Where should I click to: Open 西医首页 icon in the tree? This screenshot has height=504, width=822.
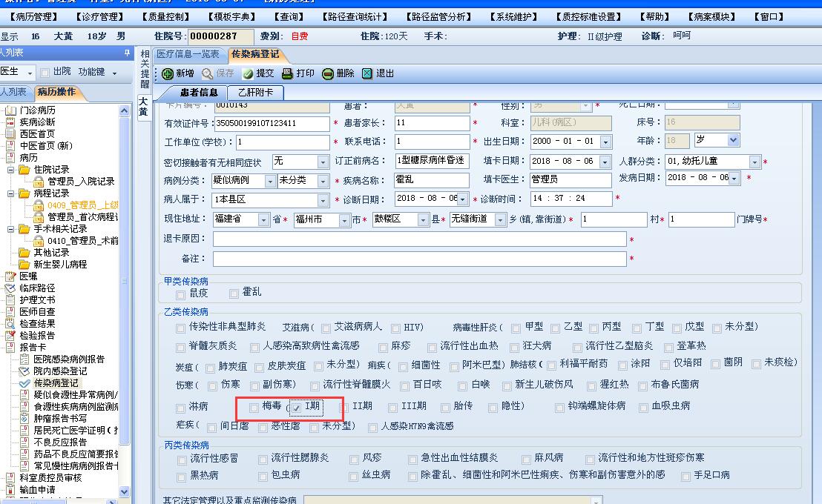tap(10, 133)
